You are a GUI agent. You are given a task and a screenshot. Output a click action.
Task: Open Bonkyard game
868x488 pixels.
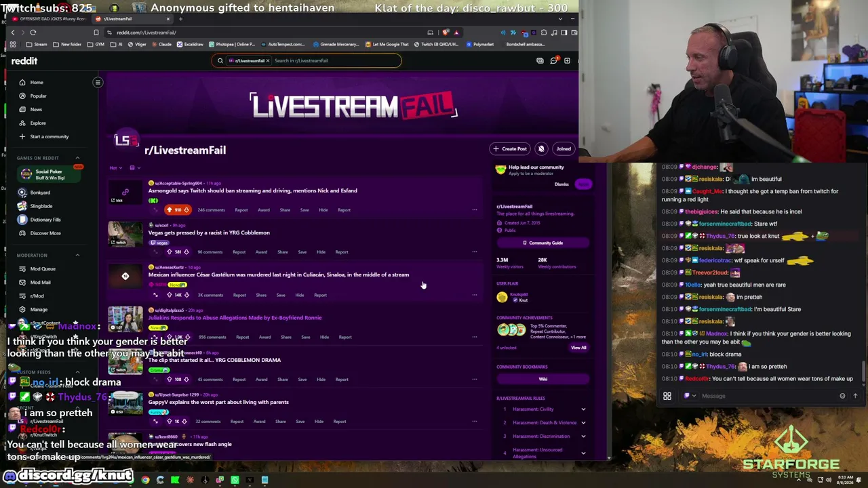point(40,192)
